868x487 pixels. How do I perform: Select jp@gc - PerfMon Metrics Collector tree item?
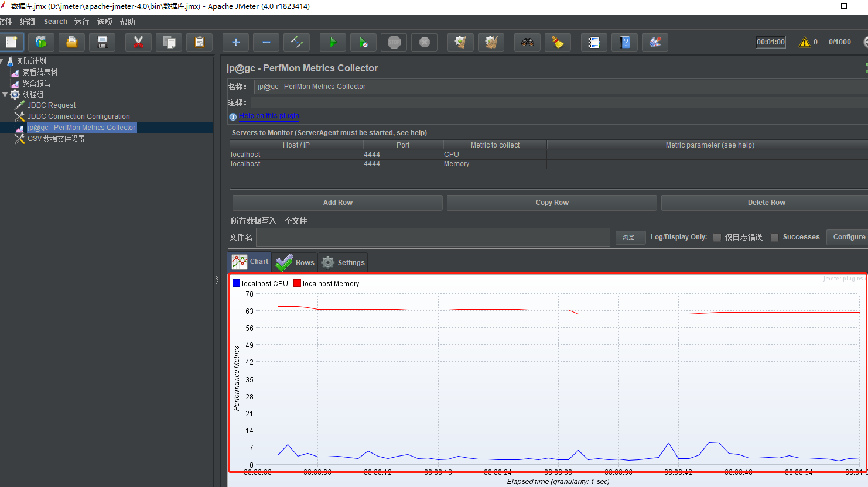[81, 128]
